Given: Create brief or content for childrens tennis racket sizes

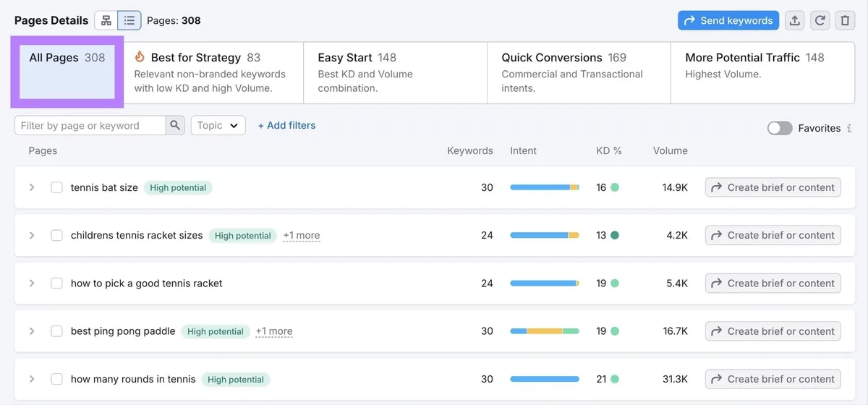Looking at the screenshot, I should [x=773, y=235].
